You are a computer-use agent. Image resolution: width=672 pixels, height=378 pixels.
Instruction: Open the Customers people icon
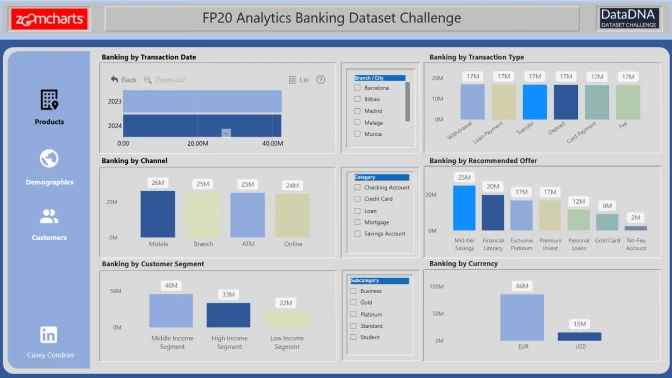pyautogui.click(x=49, y=216)
